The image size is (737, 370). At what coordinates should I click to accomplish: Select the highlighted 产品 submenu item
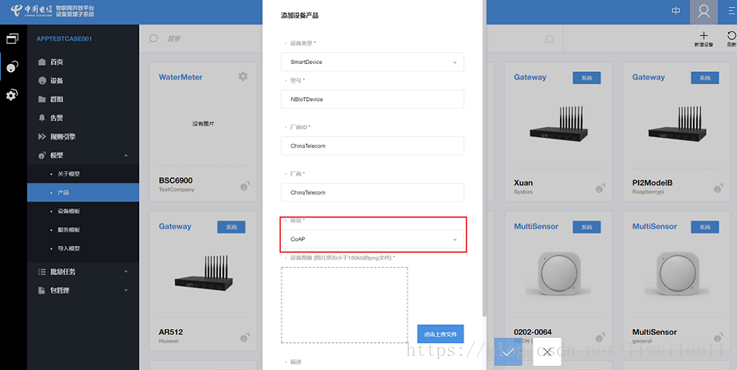coord(83,192)
